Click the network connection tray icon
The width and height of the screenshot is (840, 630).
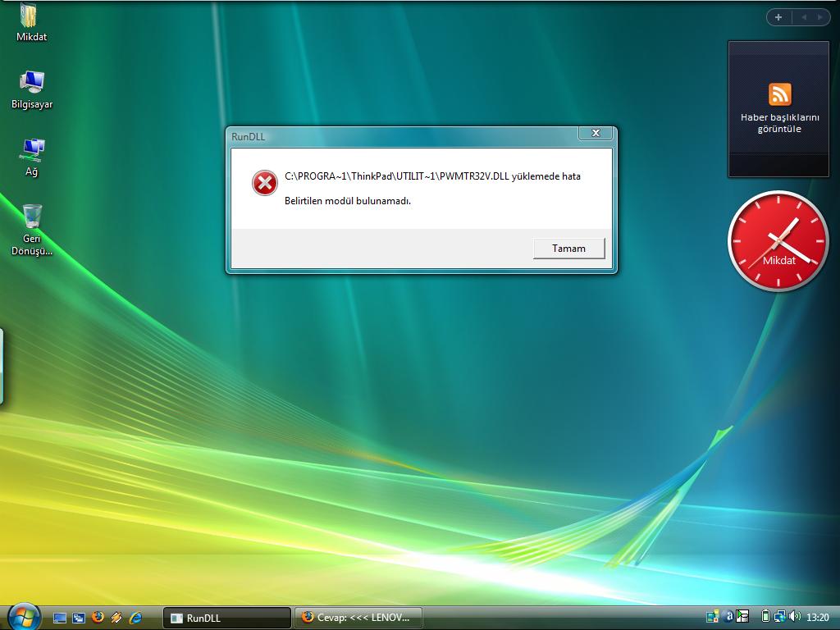click(x=779, y=617)
